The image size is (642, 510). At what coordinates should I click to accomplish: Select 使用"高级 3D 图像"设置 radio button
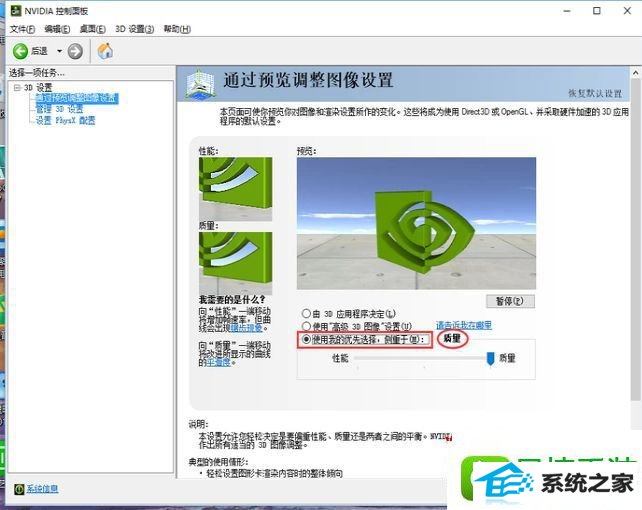pyautogui.click(x=306, y=326)
